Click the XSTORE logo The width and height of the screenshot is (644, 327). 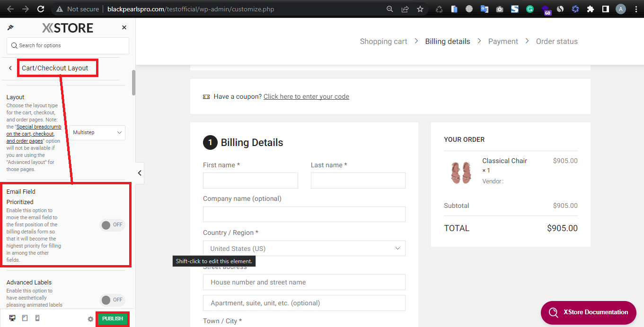68,28
